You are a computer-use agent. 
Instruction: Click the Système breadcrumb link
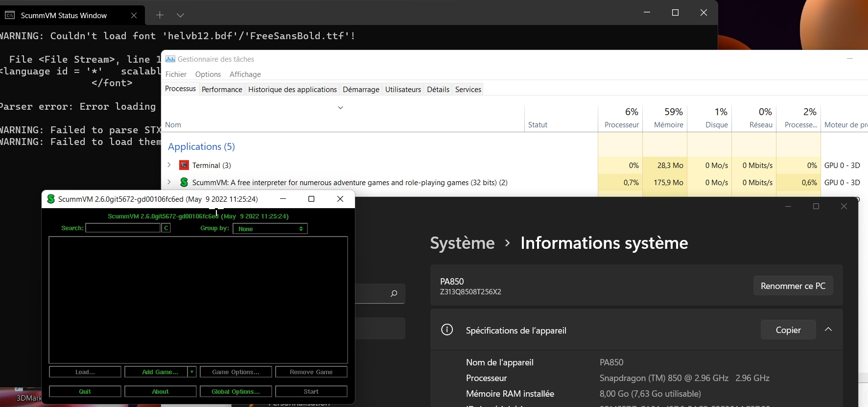(462, 243)
